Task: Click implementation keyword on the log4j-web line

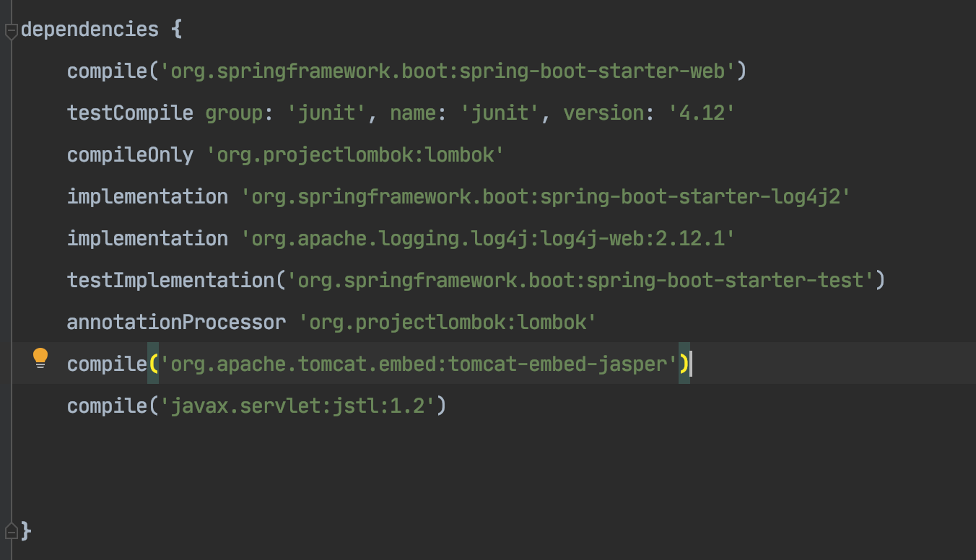Action: click(147, 239)
